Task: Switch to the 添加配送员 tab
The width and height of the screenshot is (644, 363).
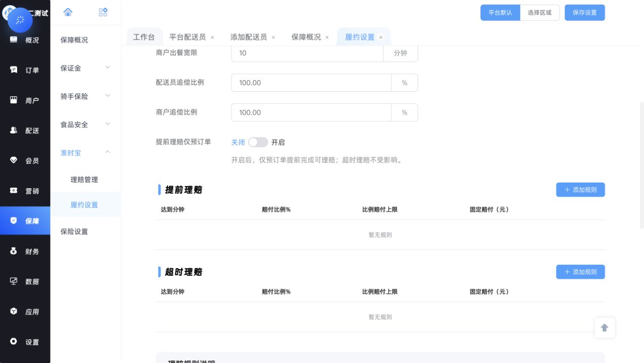Action: [x=249, y=37]
